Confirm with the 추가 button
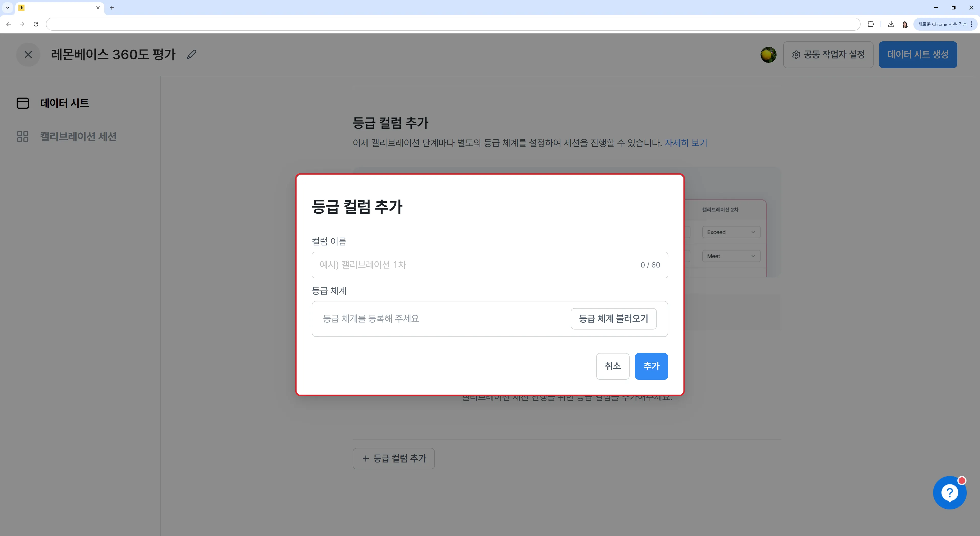 point(651,366)
